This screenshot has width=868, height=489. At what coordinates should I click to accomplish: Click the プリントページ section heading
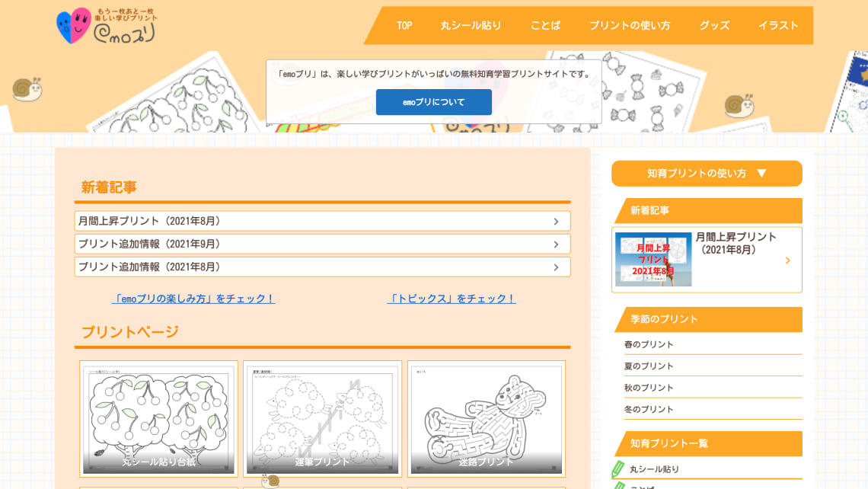coord(130,332)
